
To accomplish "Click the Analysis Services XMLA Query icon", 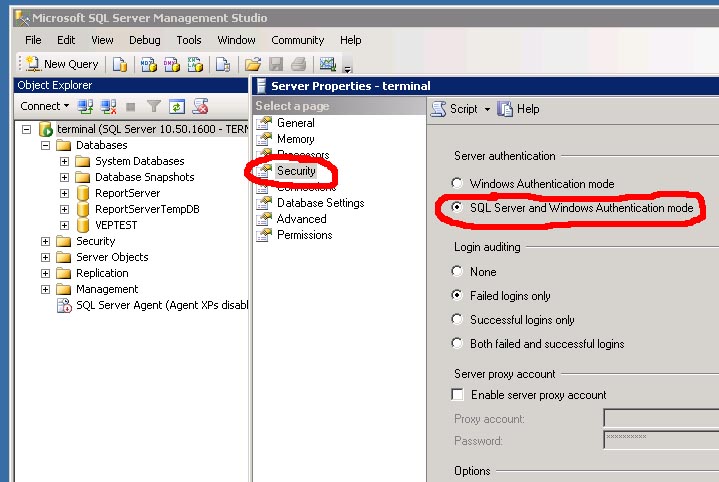I will tap(195, 64).
